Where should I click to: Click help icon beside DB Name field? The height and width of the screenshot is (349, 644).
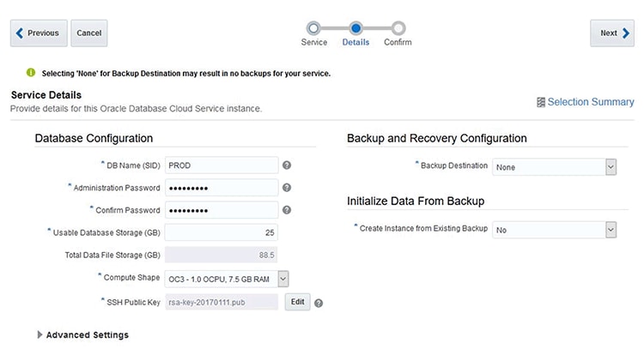(x=287, y=165)
